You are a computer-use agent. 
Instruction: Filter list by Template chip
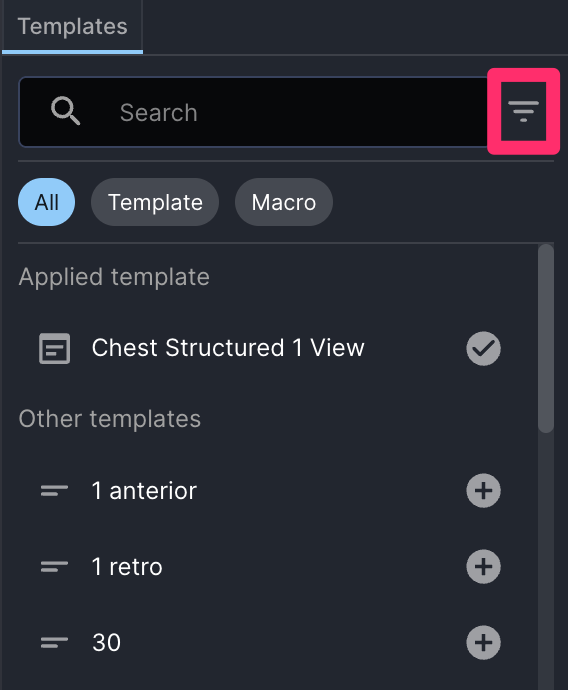pos(155,202)
